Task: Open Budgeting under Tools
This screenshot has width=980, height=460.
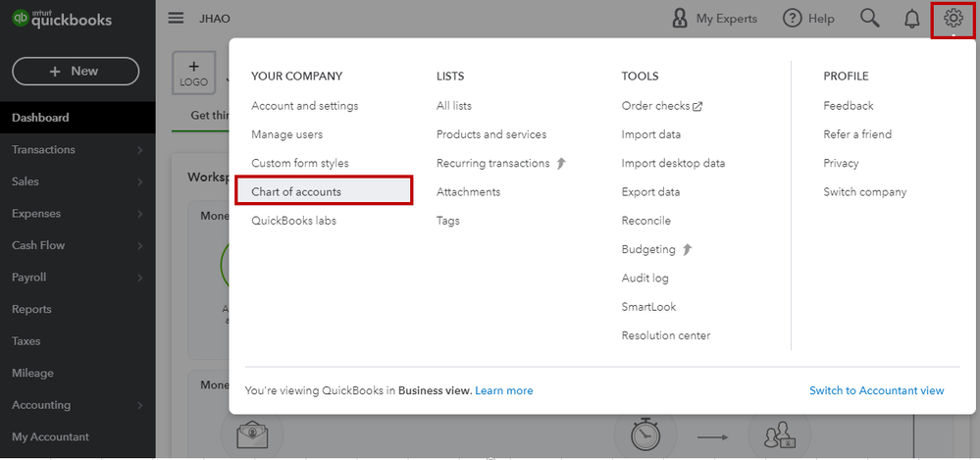Action: [x=648, y=249]
